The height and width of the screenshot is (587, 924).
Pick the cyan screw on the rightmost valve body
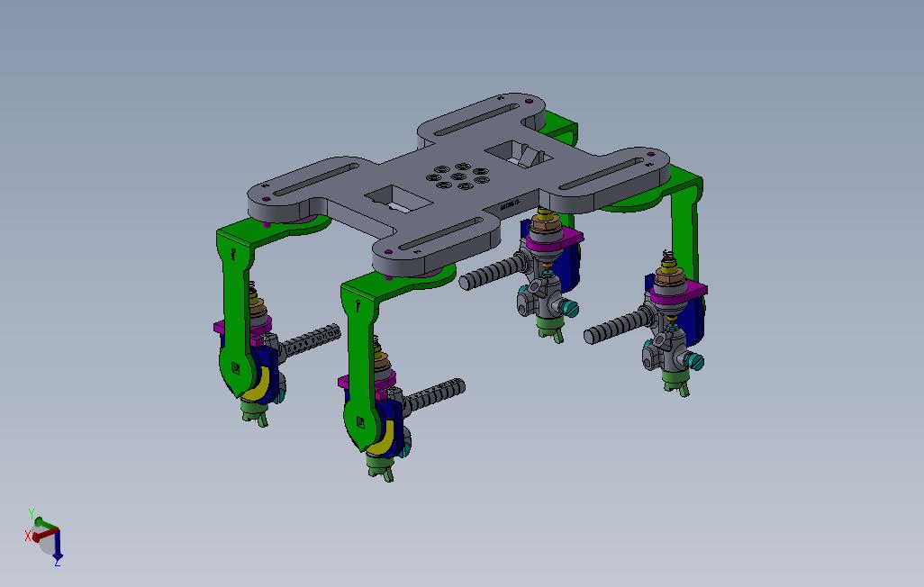click(694, 361)
